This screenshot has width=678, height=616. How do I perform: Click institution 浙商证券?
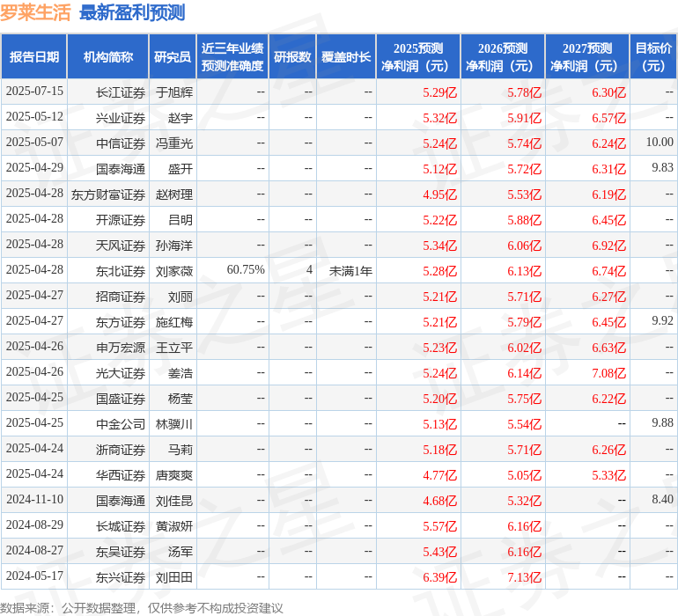tap(121, 450)
